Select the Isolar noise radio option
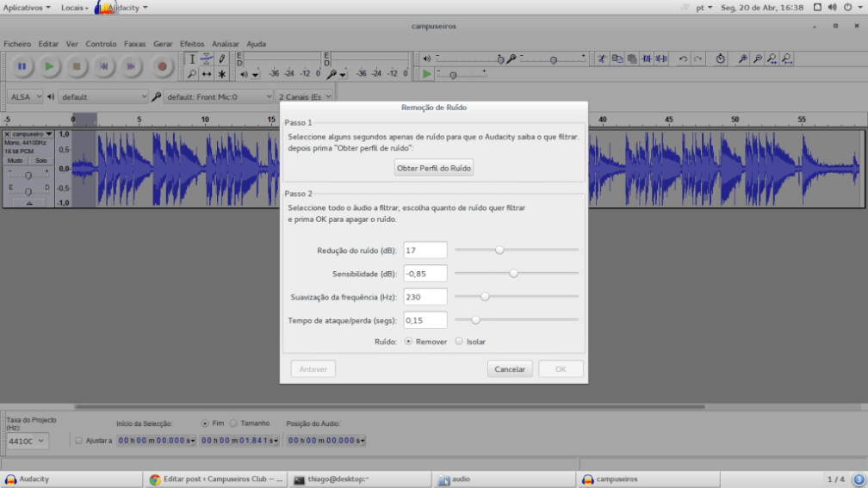The width and height of the screenshot is (868, 488). coord(460,342)
